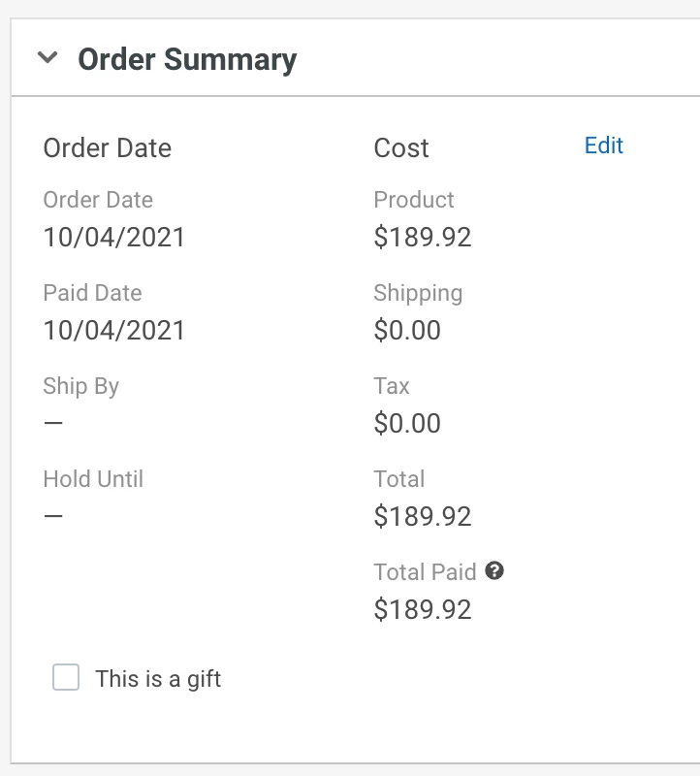This screenshot has height=776, width=700.
Task: Select the Paid Date value 10/04/2021
Action: click(114, 331)
